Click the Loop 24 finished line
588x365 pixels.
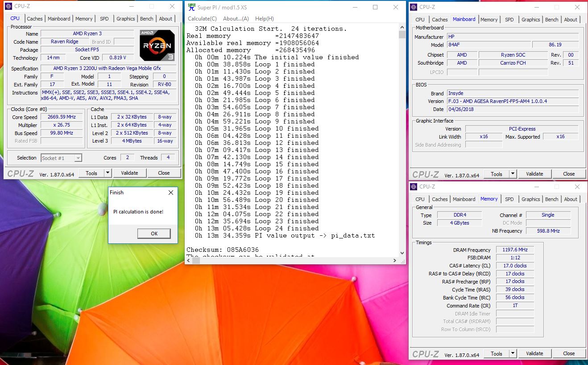pyautogui.click(x=257, y=228)
